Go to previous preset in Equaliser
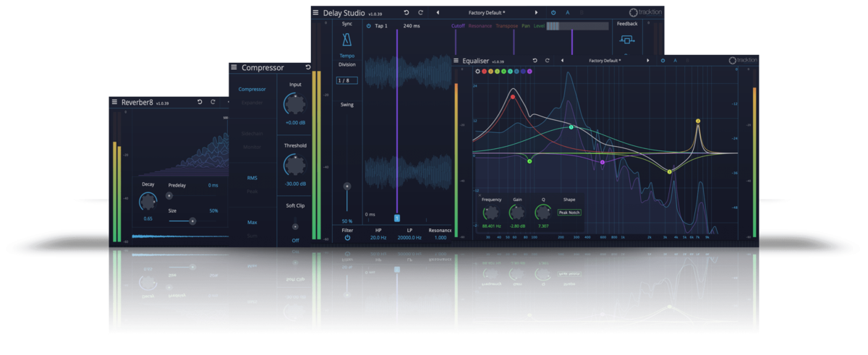The image size is (868, 355). click(x=562, y=61)
